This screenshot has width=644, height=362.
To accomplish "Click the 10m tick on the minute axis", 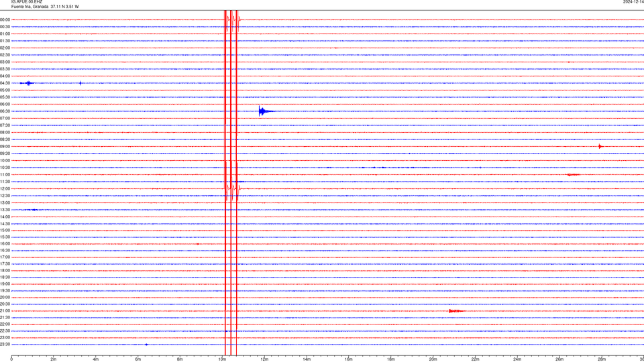I will pyautogui.click(x=222, y=359).
